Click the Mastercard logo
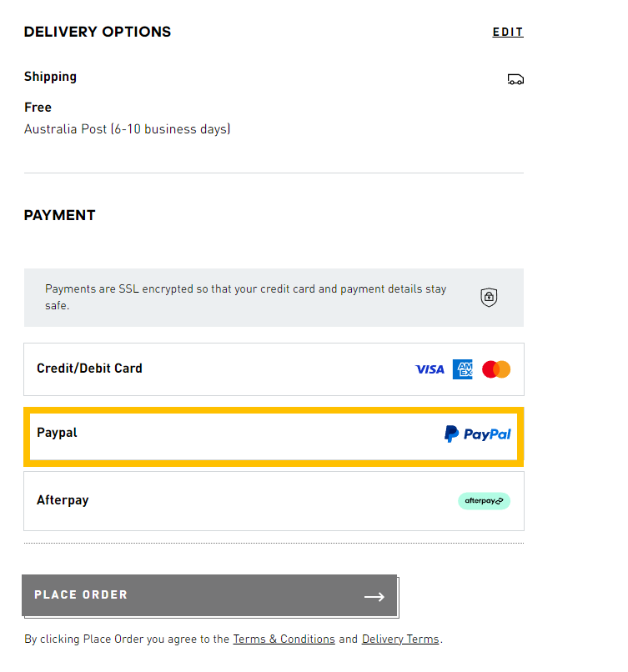628x672 pixels. coord(496,369)
